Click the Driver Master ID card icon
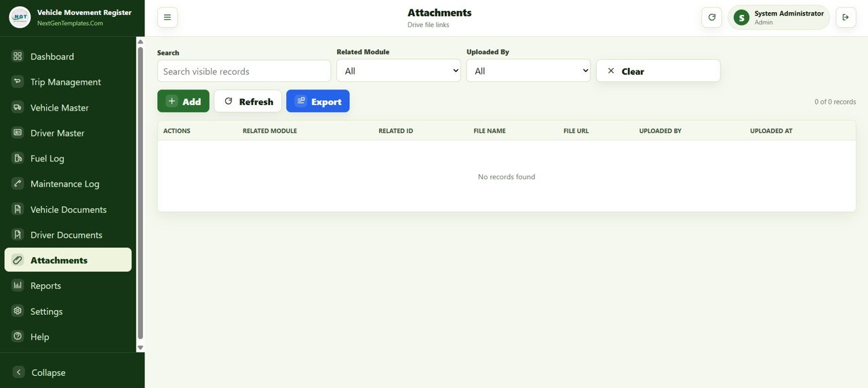 [18, 133]
